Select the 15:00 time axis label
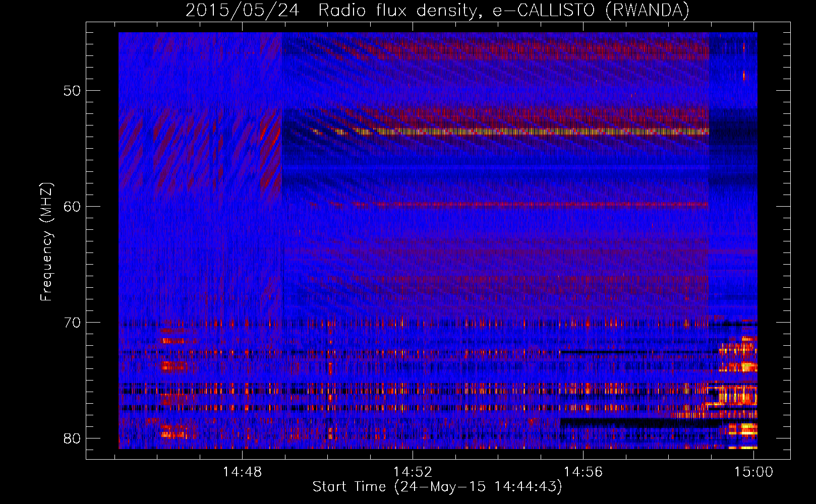The height and width of the screenshot is (504, 816). point(753,472)
